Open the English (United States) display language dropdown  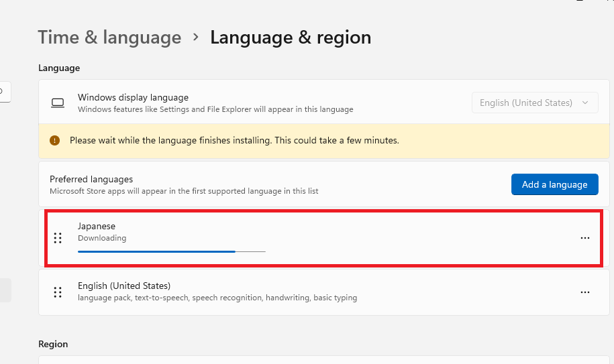(x=535, y=103)
